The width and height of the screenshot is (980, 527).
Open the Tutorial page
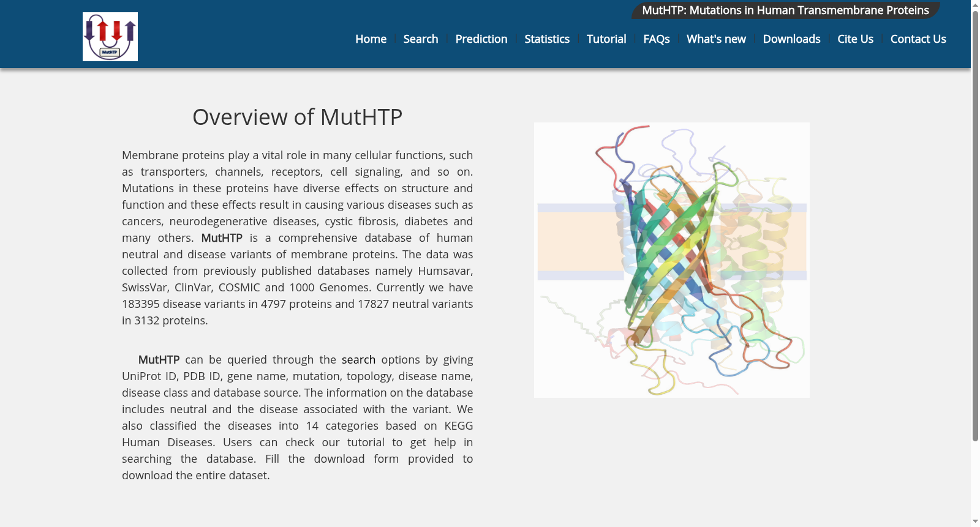click(x=606, y=39)
